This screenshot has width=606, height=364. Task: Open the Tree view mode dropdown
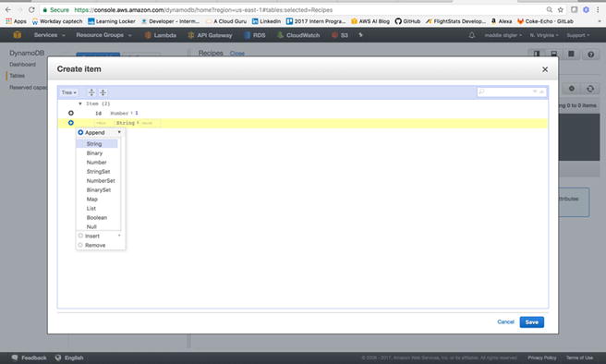69,92
